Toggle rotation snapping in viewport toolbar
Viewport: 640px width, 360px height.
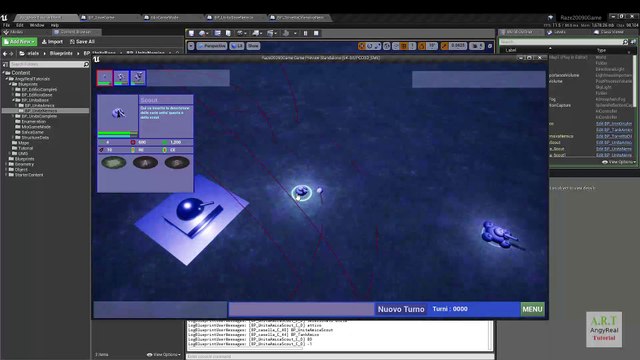click(422, 46)
